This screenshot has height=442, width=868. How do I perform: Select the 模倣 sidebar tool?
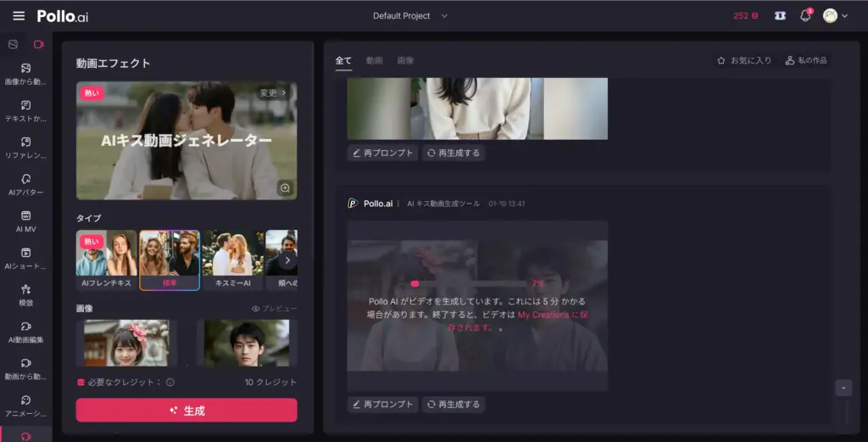click(25, 294)
